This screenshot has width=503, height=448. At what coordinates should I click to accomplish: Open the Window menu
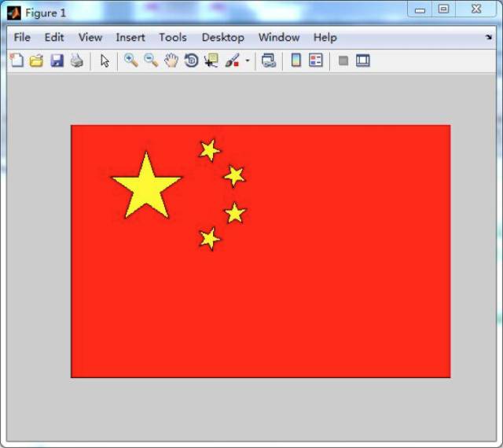(x=279, y=38)
